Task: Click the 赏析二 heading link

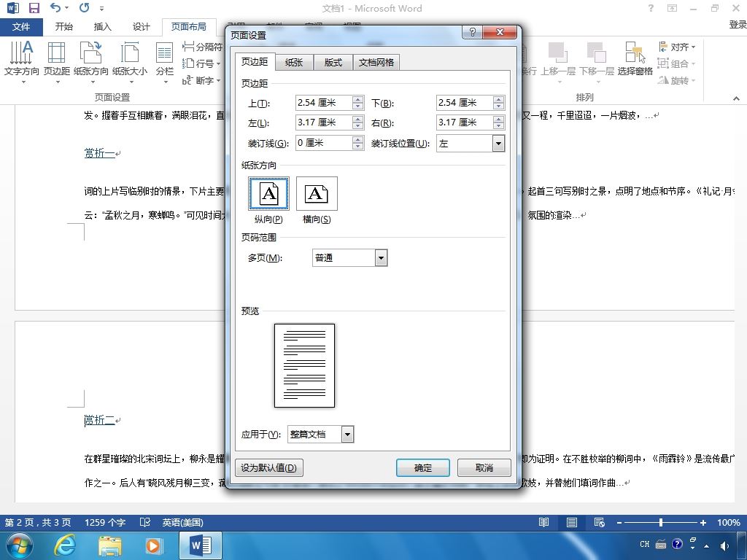Action: (x=99, y=420)
